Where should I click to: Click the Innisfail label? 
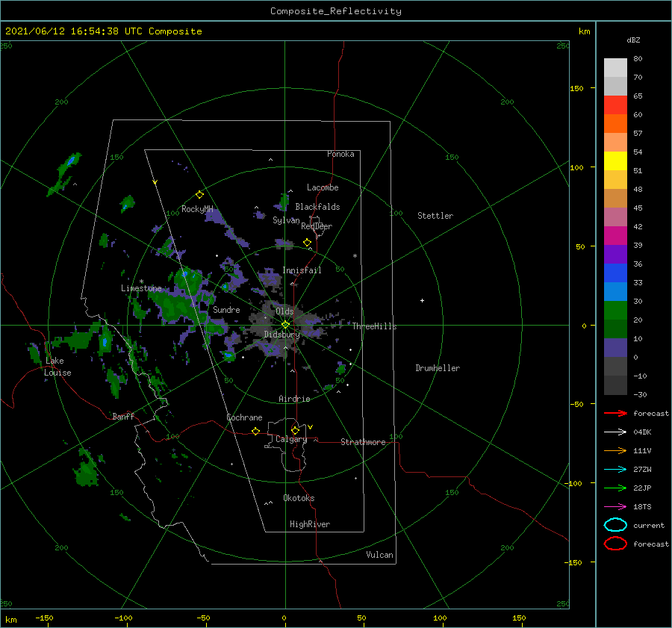pyautogui.click(x=302, y=270)
